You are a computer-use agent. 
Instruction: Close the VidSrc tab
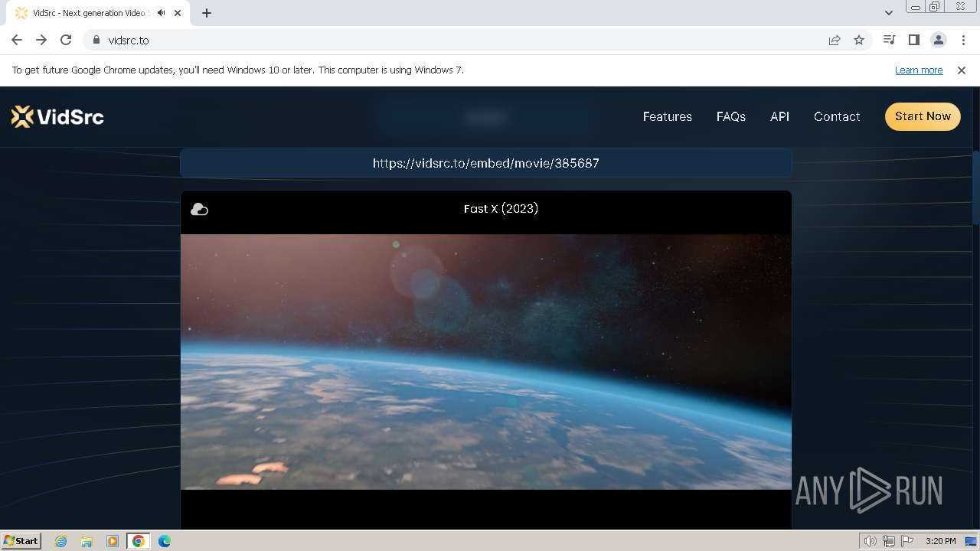point(178,13)
